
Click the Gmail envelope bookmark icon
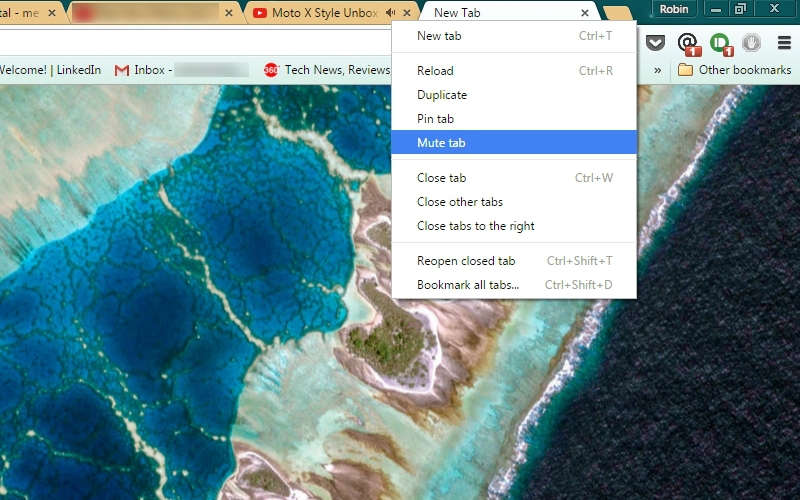tap(122, 70)
